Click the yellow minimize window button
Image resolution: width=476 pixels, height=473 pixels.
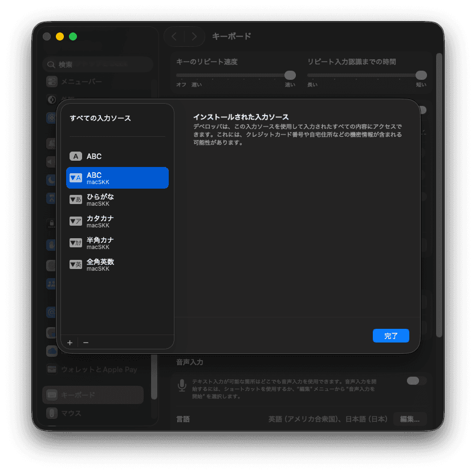pos(60,36)
